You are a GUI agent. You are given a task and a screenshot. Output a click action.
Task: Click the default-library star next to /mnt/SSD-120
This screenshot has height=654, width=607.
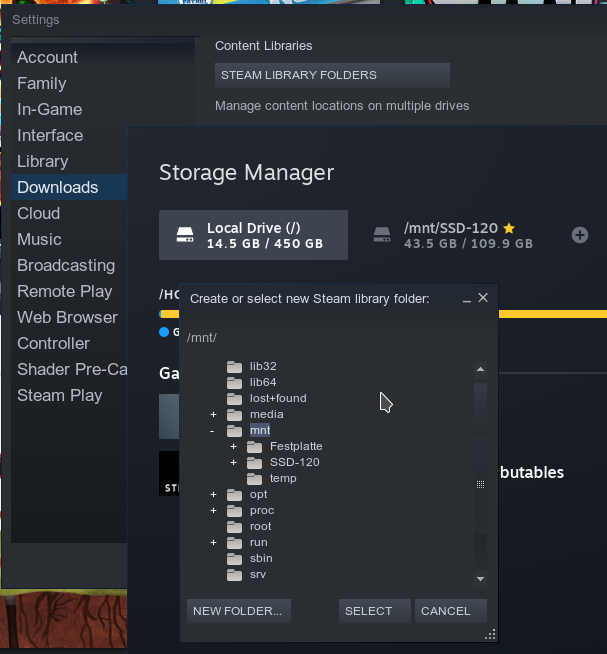tap(509, 228)
